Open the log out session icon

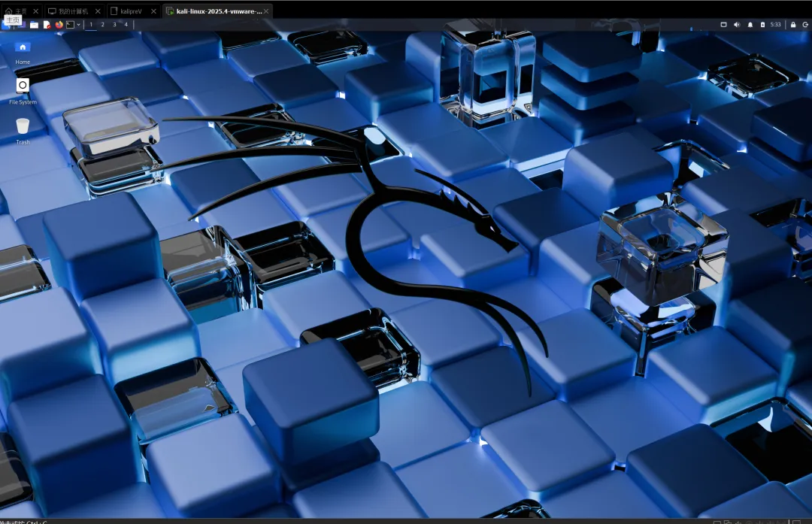pos(805,24)
